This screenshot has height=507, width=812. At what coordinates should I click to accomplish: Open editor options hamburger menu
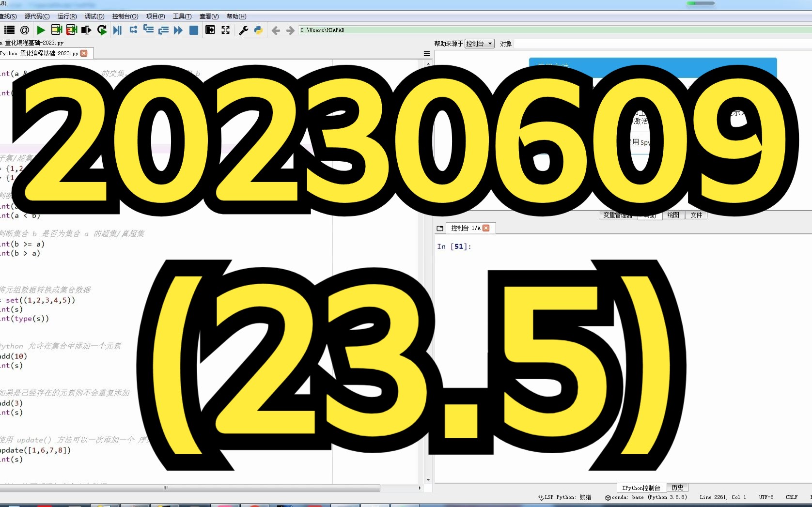click(x=427, y=54)
